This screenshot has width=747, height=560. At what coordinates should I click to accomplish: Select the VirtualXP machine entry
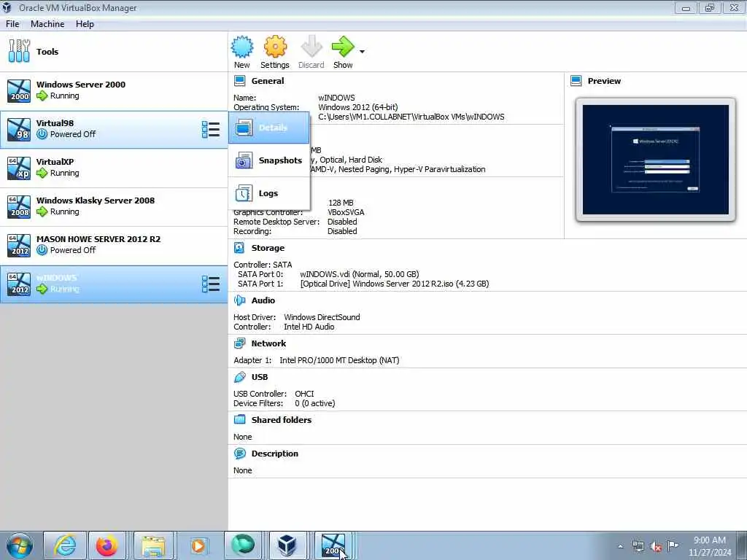[x=114, y=168]
